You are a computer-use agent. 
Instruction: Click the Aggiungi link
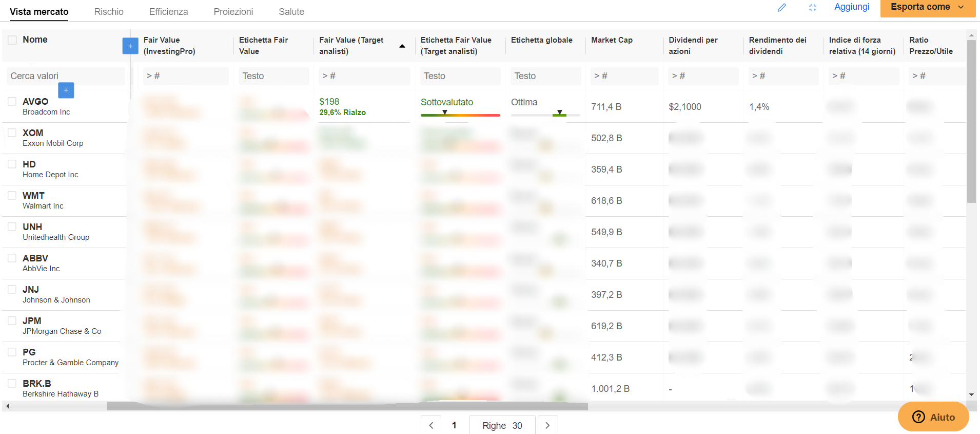coord(852,7)
